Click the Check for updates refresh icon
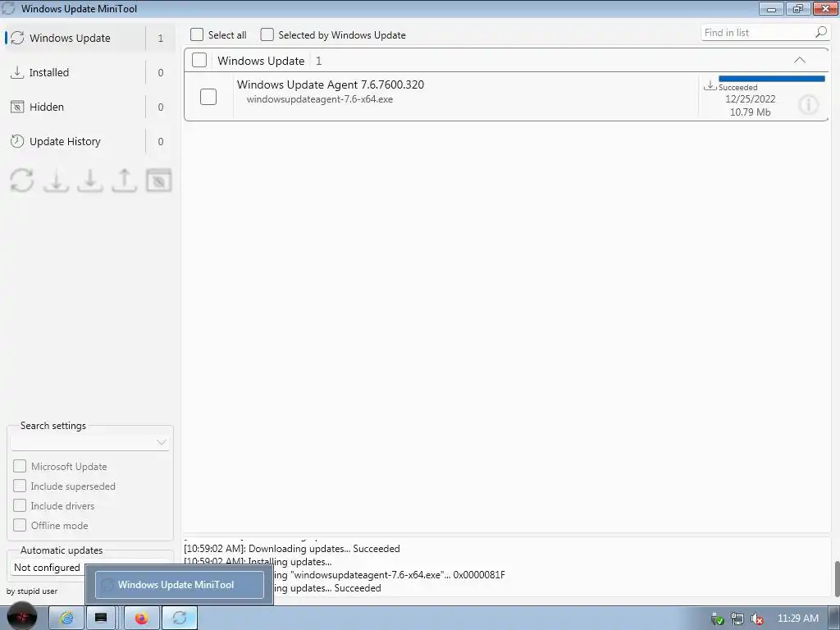The image size is (840, 630). pyautogui.click(x=22, y=180)
